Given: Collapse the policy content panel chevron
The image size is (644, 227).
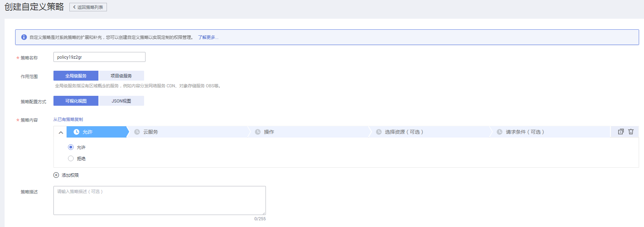Looking at the screenshot, I should [61, 132].
